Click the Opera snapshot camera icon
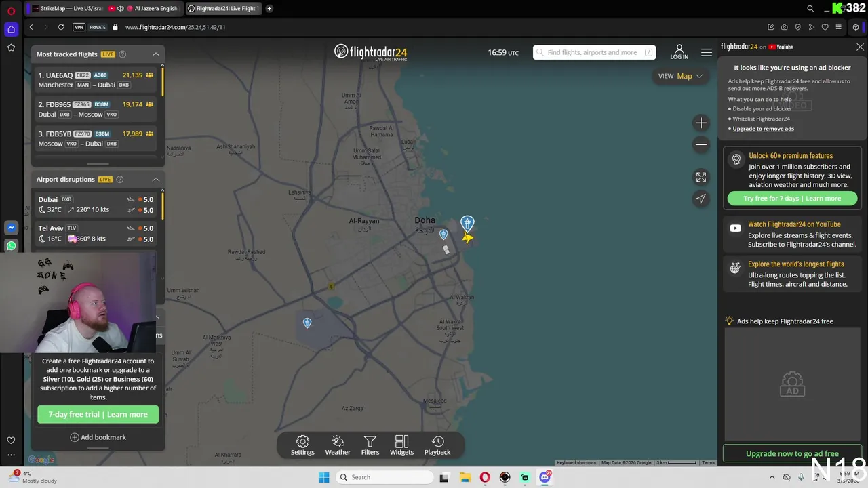 (784, 27)
